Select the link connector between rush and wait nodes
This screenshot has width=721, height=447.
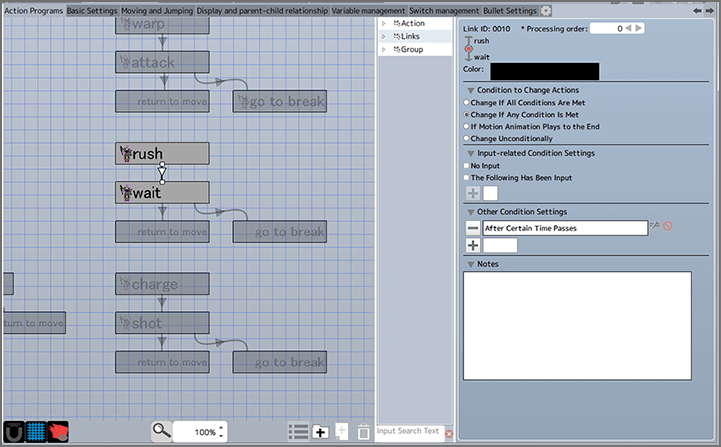pyautogui.click(x=162, y=173)
